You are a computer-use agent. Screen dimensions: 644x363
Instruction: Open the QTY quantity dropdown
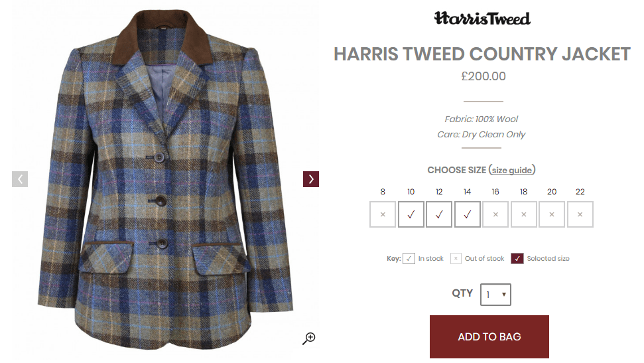495,295
